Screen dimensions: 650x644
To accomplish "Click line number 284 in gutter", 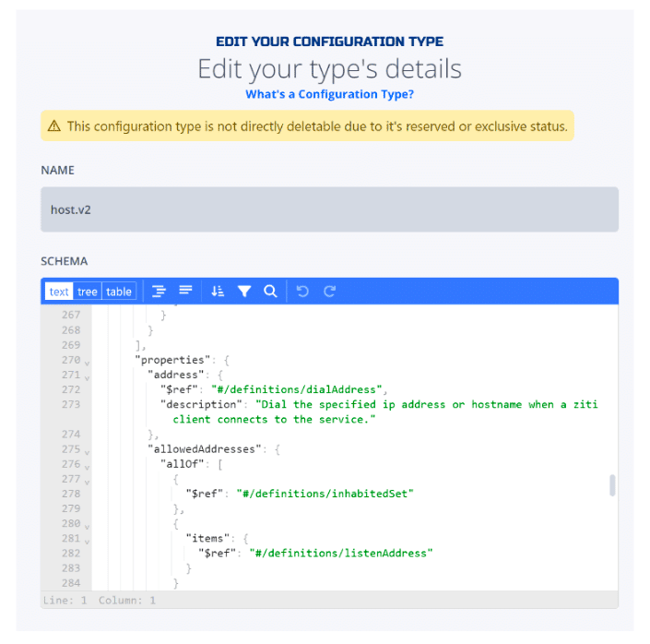I will coord(71,583).
